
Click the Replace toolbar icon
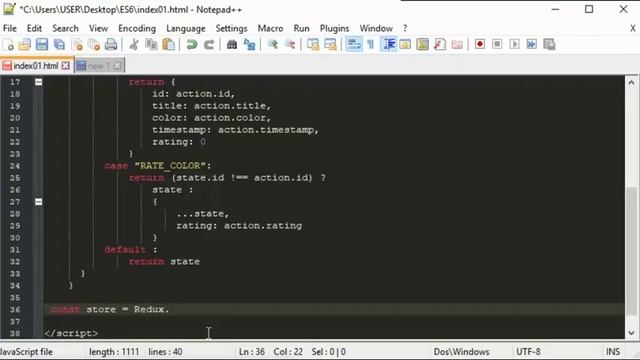249,44
